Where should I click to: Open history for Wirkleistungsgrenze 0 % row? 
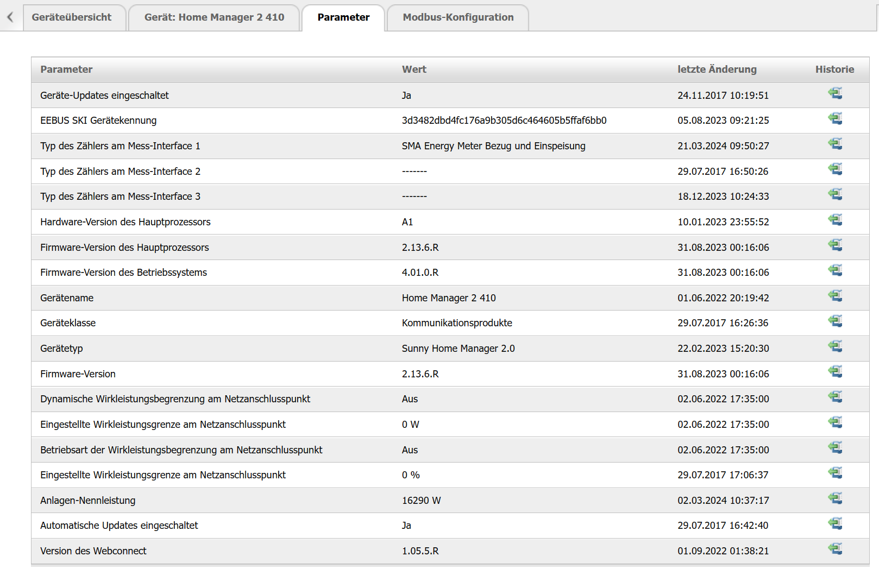point(835,473)
